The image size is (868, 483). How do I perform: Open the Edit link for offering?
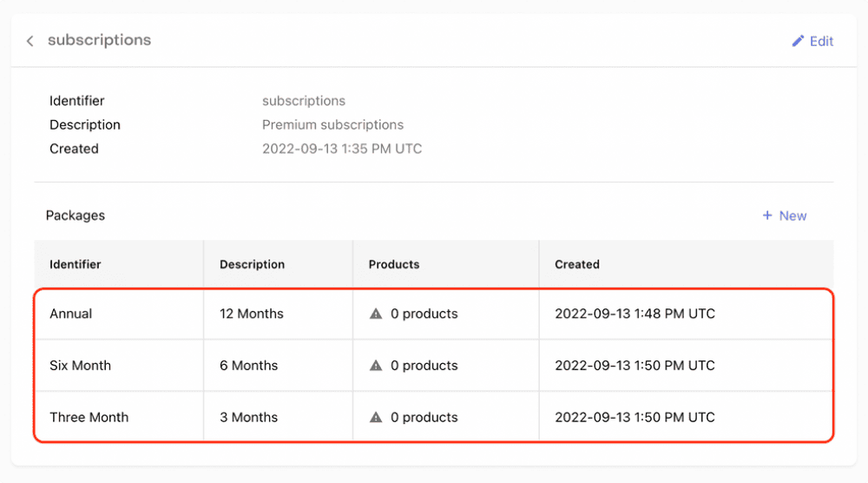tap(821, 41)
